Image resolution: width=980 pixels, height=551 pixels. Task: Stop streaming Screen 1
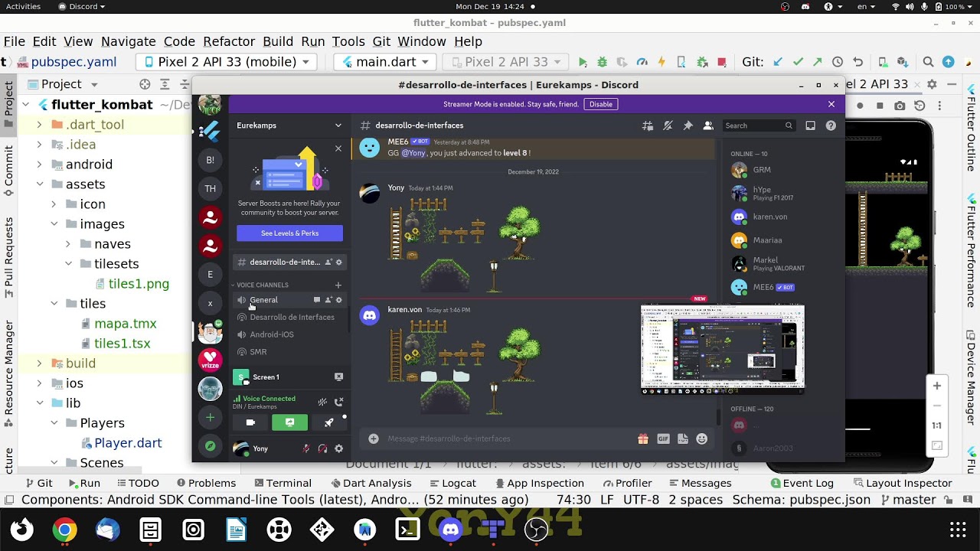click(x=338, y=377)
